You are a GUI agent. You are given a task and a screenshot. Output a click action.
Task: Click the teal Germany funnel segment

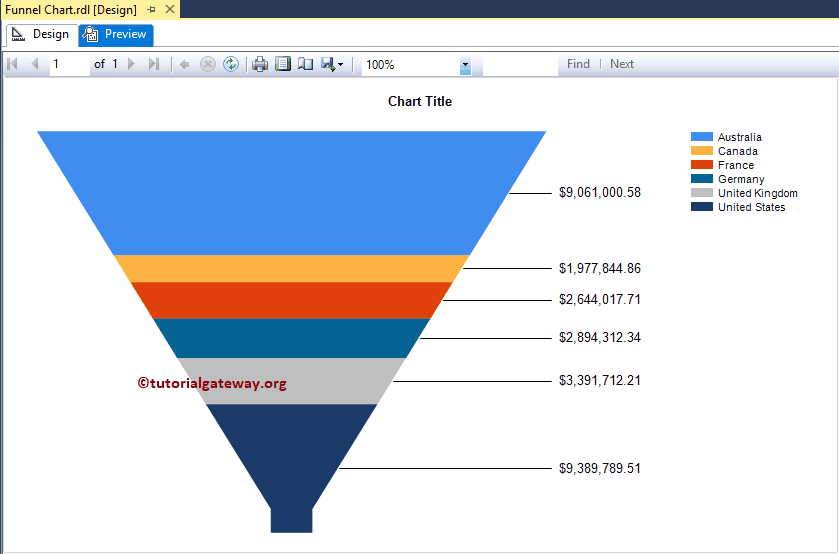[x=292, y=338]
